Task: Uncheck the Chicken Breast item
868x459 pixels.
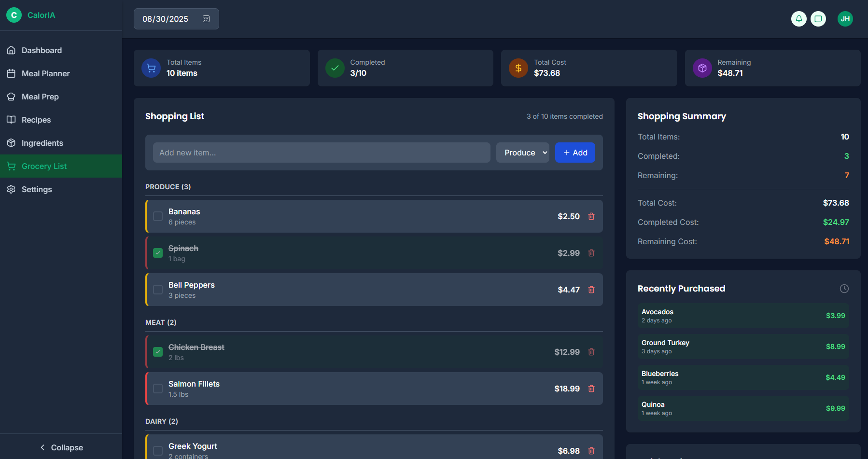Action: pos(158,352)
